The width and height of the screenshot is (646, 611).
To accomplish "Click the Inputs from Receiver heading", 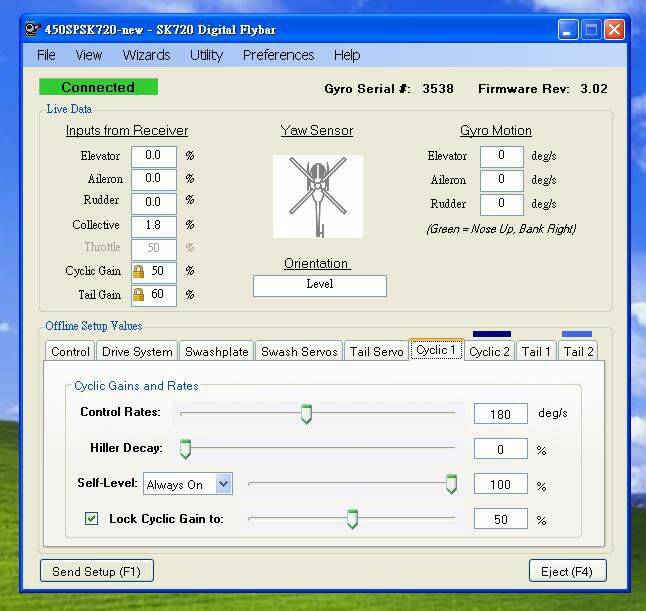I will click(127, 131).
